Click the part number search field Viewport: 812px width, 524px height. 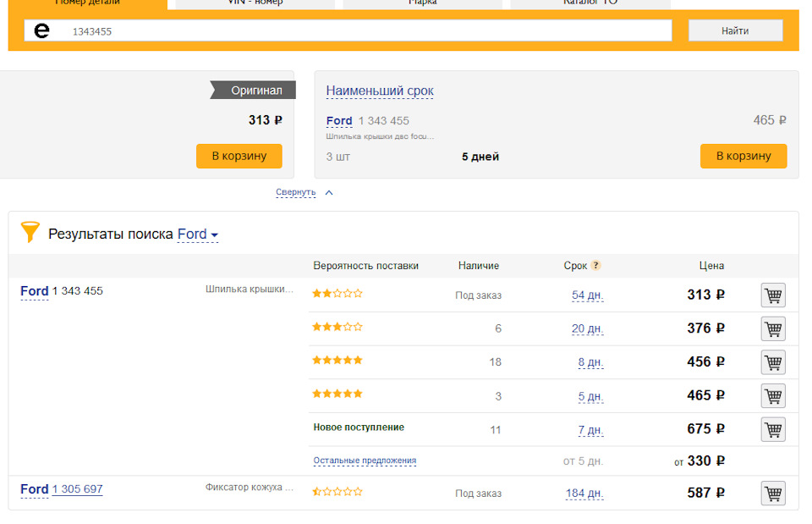364,31
